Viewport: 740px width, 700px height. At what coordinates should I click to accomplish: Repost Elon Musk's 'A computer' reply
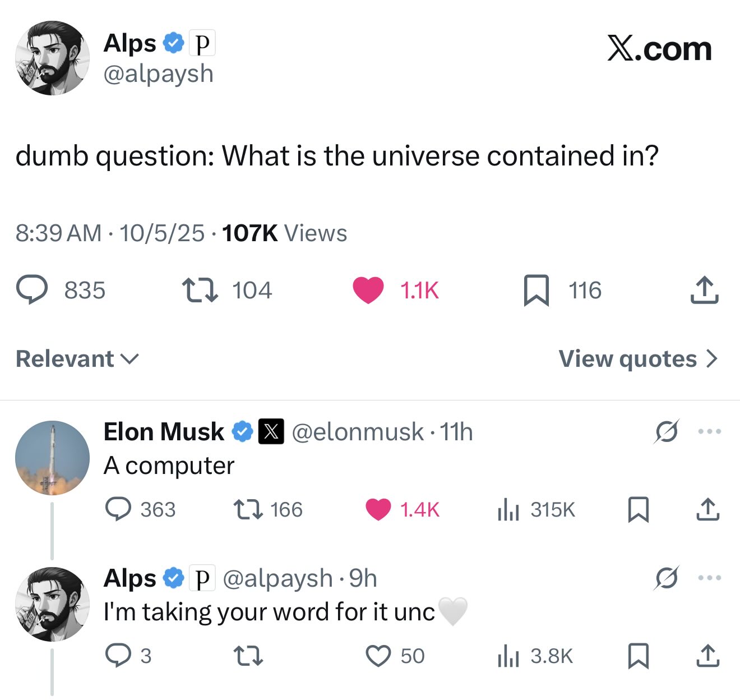pyautogui.click(x=247, y=509)
